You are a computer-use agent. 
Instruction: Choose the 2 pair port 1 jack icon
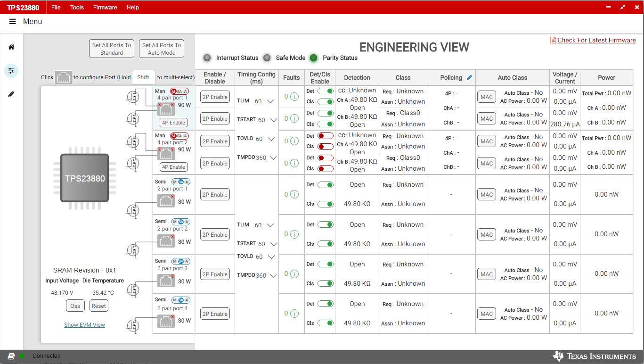click(166, 201)
